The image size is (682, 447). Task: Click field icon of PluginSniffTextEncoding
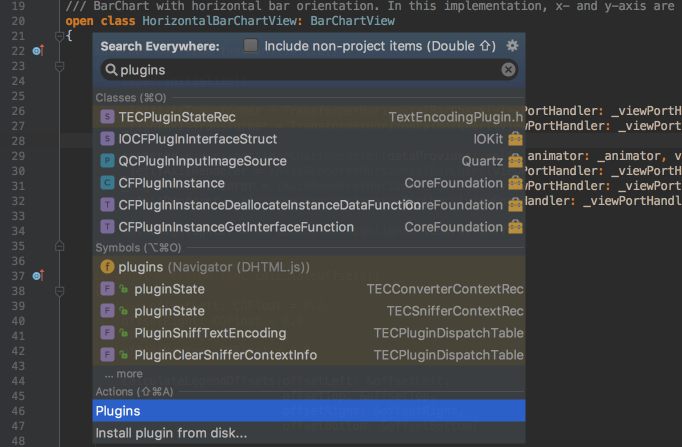click(107, 333)
